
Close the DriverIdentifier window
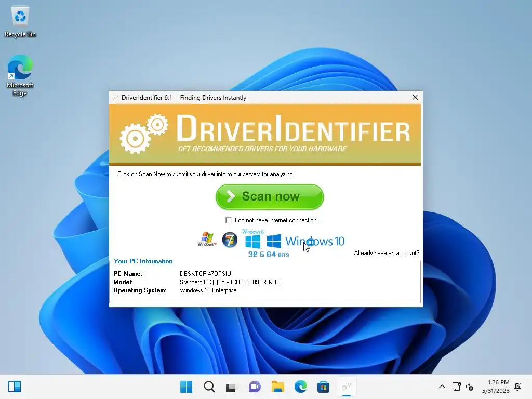click(415, 97)
